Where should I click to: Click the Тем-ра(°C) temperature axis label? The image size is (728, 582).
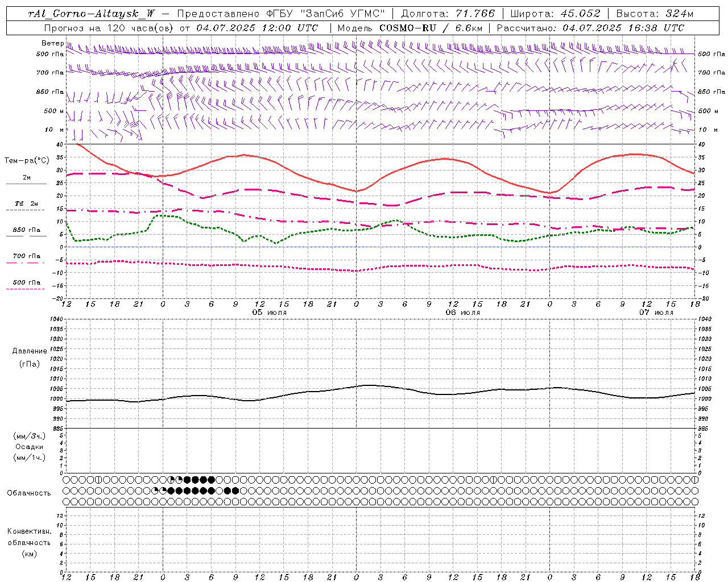tap(27, 161)
